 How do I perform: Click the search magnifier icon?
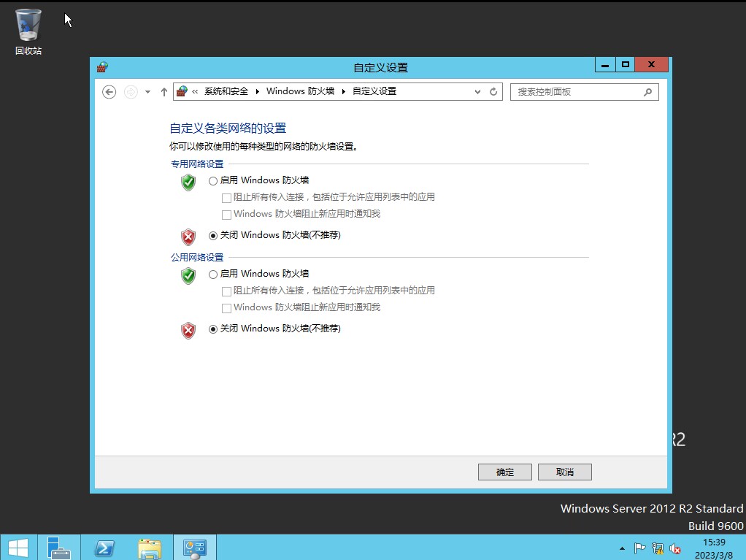pyautogui.click(x=647, y=92)
